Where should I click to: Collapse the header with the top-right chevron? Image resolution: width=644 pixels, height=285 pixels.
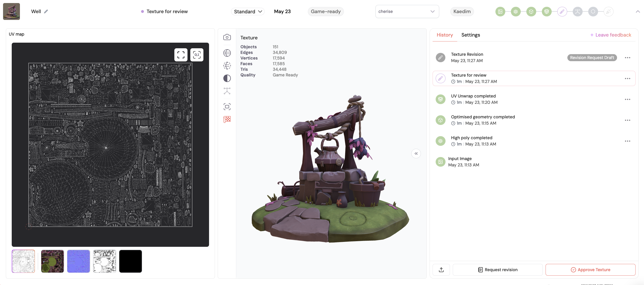click(637, 11)
